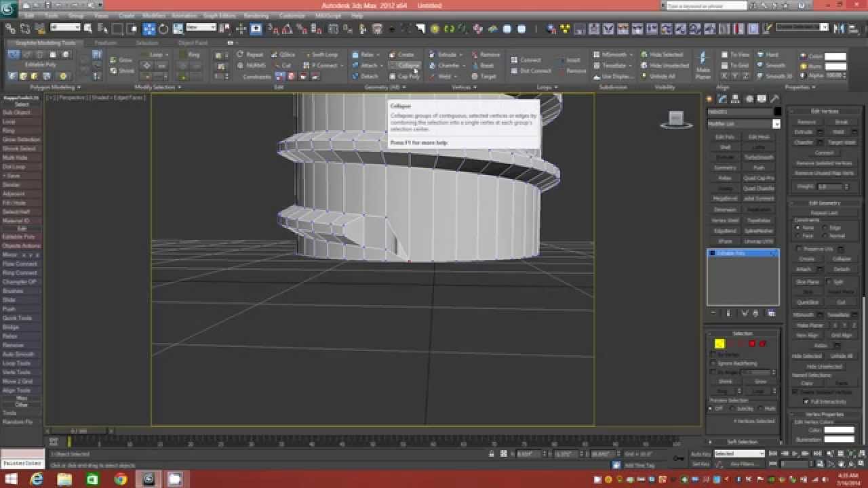Click the Break button in Edit Vertices

[841, 122]
